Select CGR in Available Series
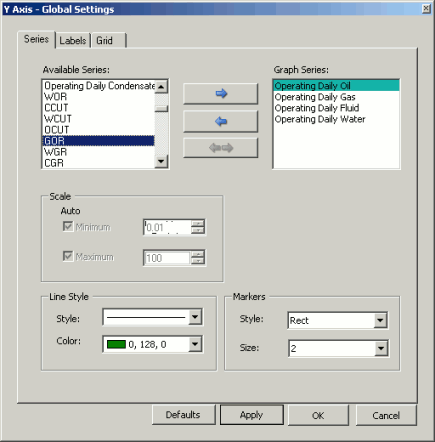The image size is (435, 442). [x=99, y=163]
